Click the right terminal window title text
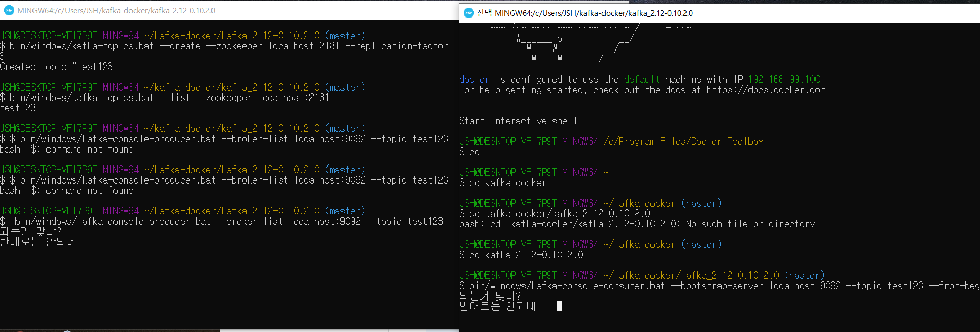980x332 pixels. (x=585, y=13)
